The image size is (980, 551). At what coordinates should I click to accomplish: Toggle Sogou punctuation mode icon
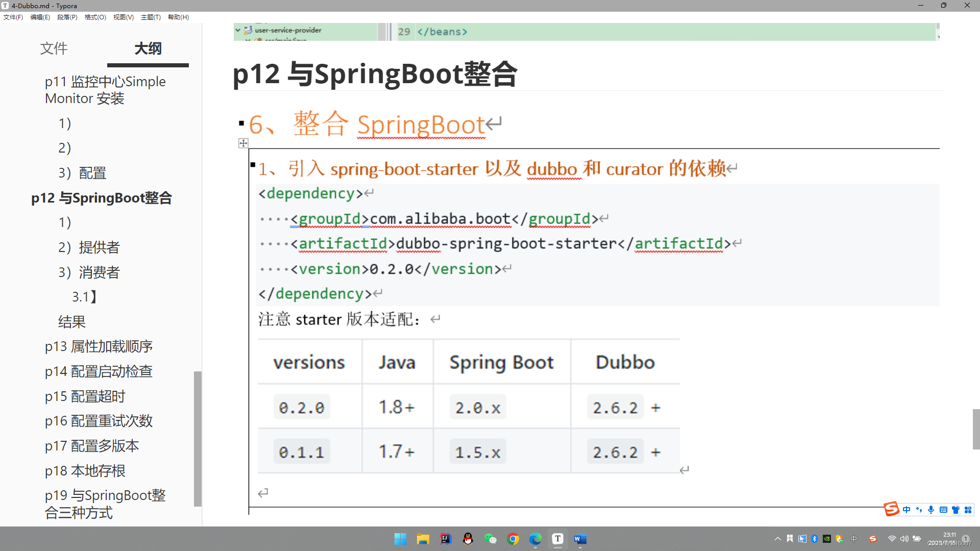tap(919, 510)
